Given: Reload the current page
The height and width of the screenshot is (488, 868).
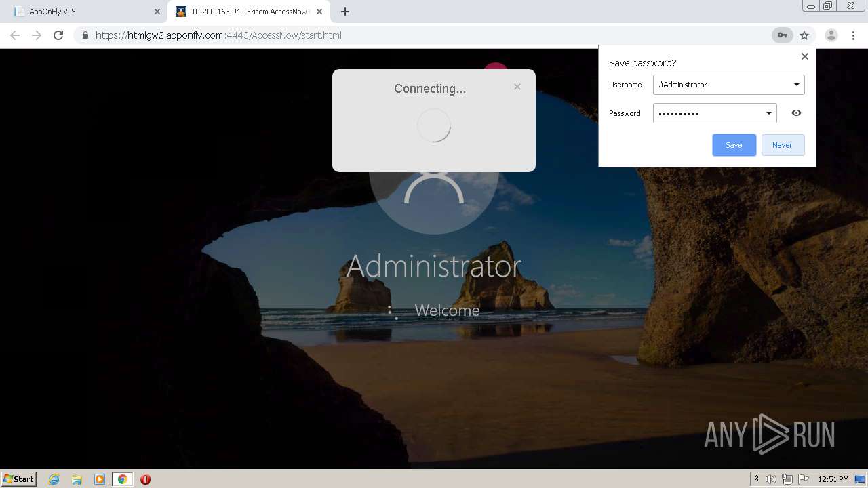Looking at the screenshot, I should coord(58,35).
